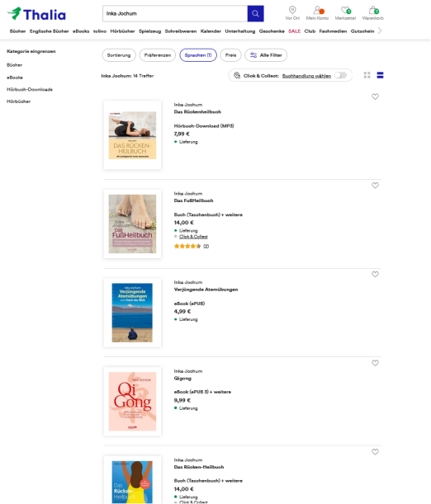Open the Vor Ort store locator
The width and height of the screenshot is (431, 504).
click(x=292, y=13)
